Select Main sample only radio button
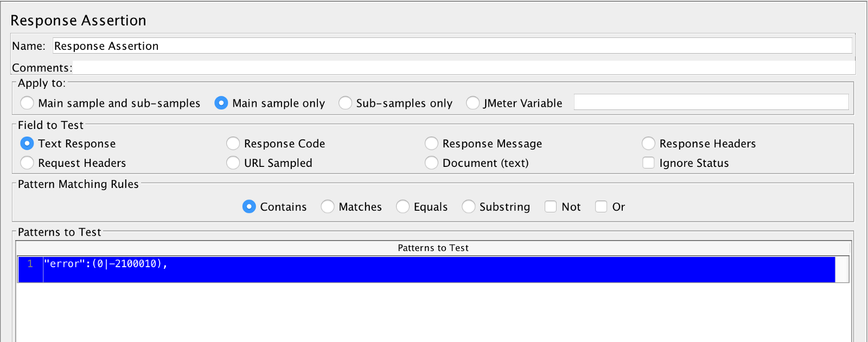 pyautogui.click(x=221, y=103)
